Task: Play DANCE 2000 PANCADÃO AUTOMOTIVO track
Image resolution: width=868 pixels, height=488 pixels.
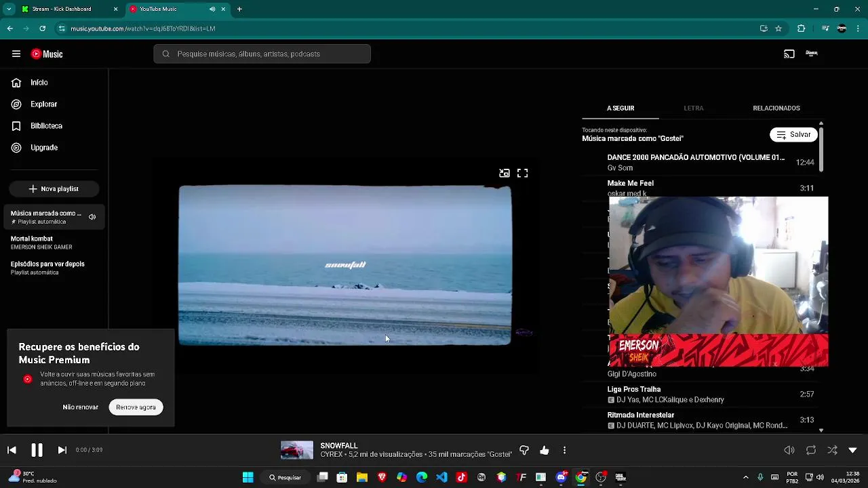Action: point(698,163)
